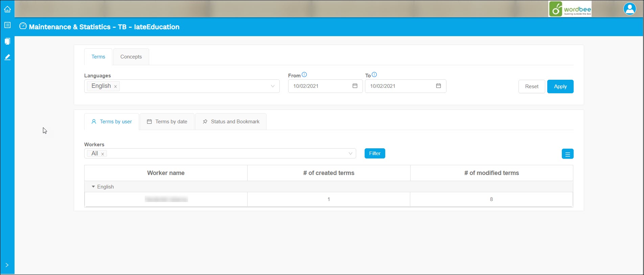Switch to the Concepts tab
Image resolution: width=644 pixels, height=275 pixels.
tap(131, 57)
